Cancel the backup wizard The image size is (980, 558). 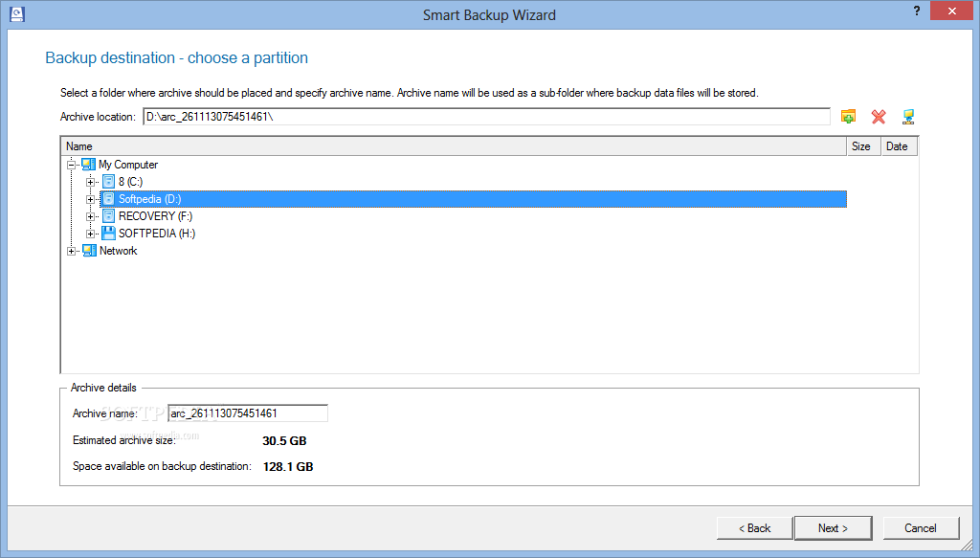pyautogui.click(x=921, y=528)
